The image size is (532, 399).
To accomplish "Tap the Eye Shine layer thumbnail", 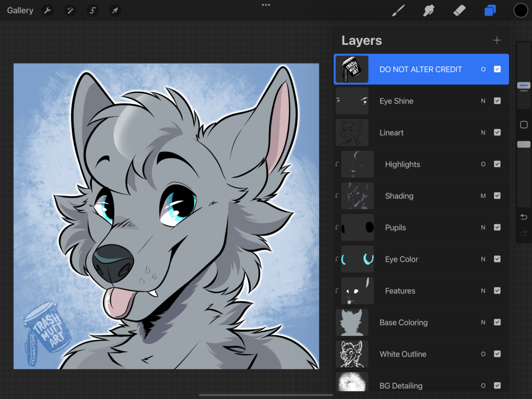I will tap(352, 101).
